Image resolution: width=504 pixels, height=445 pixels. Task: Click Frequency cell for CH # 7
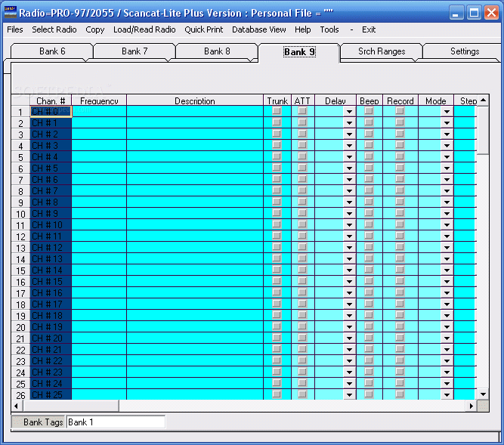(99, 190)
